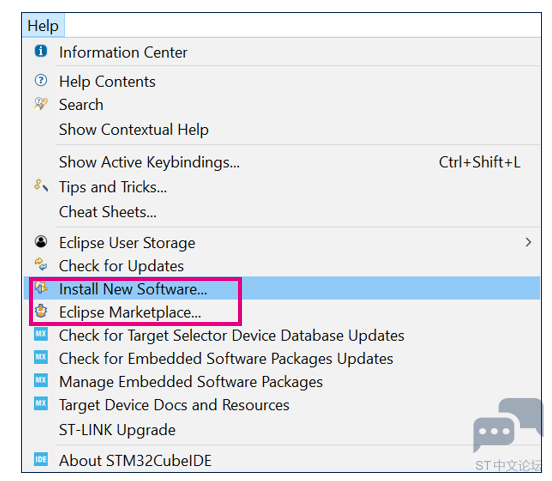The width and height of the screenshot is (552, 481).
Task: Click the blue Information Center icon
Action: 41,51
